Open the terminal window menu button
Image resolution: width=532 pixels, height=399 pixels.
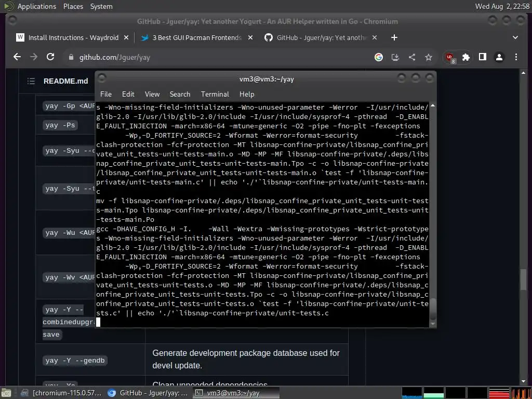(x=102, y=78)
